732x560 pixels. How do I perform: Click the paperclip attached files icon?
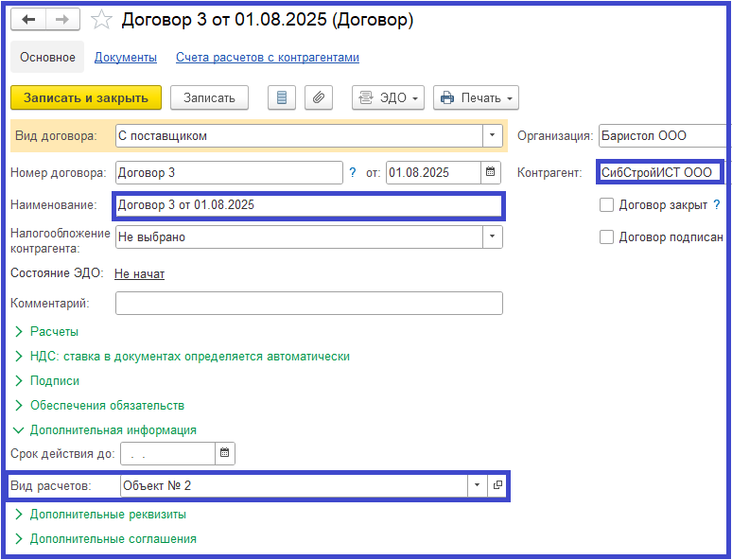click(319, 97)
